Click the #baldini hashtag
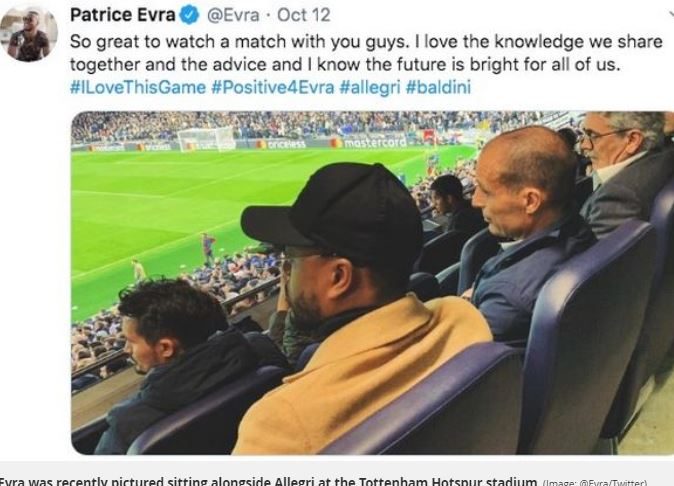Viewport: 674px width, 486px height. pos(438,87)
